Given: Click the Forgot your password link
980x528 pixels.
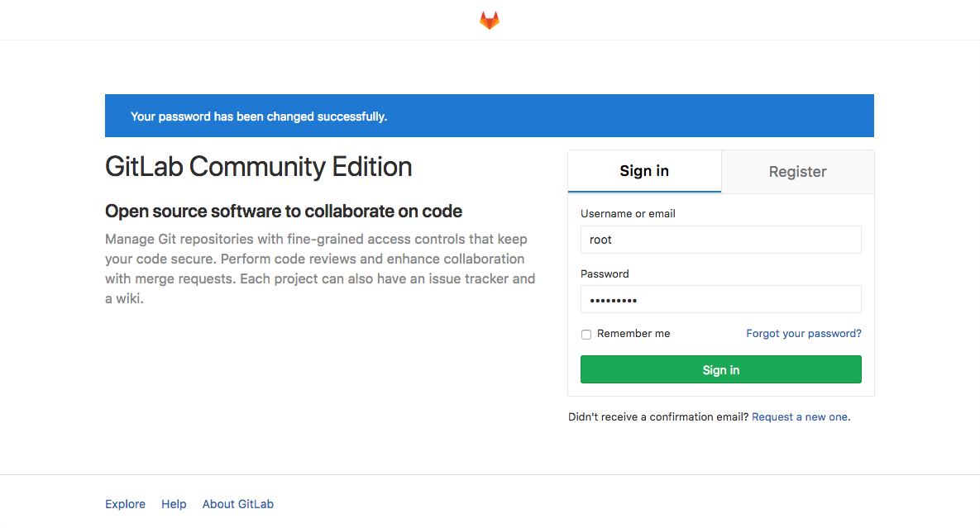Looking at the screenshot, I should (x=803, y=333).
